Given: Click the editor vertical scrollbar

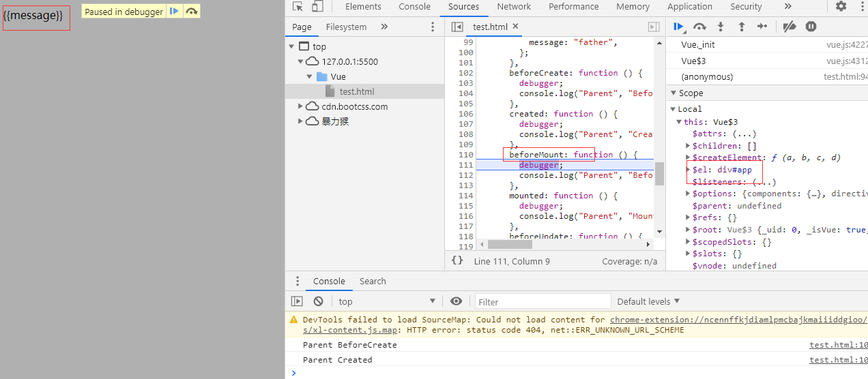Looking at the screenshot, I should coord(659,174).
